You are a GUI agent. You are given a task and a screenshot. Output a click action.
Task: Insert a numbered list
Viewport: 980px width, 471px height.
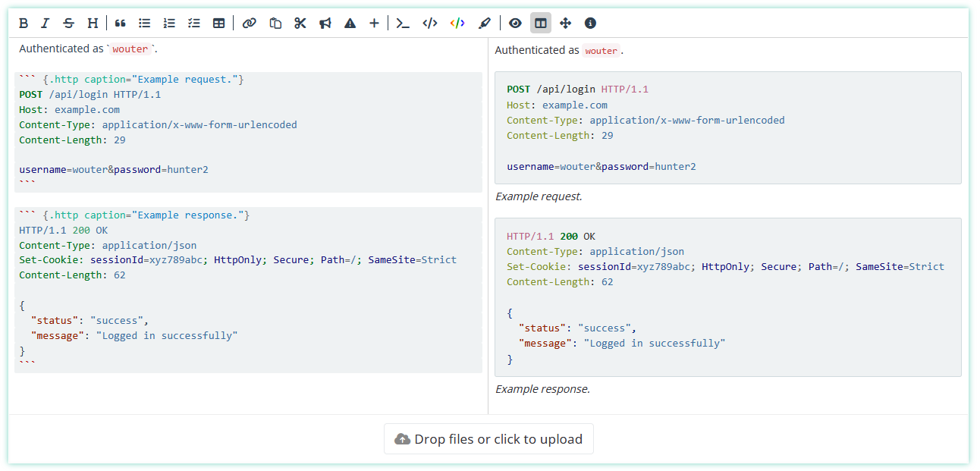[169, 24]
